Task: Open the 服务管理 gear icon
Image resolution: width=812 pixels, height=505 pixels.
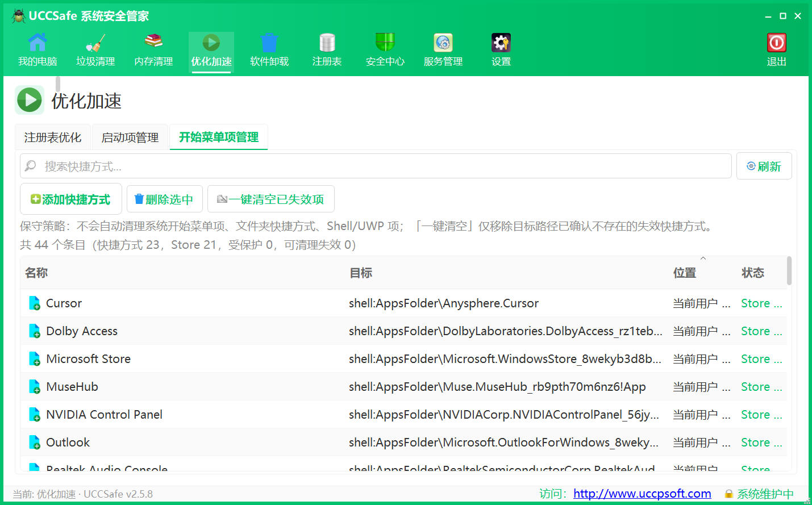Action: pyautogui.click(x=443, y=43)
